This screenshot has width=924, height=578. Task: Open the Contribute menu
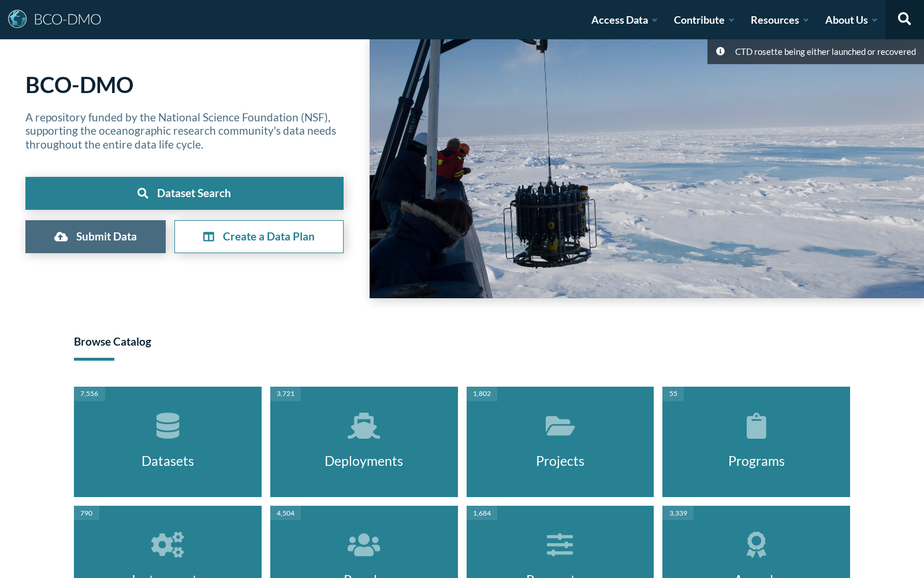[699, 20]
